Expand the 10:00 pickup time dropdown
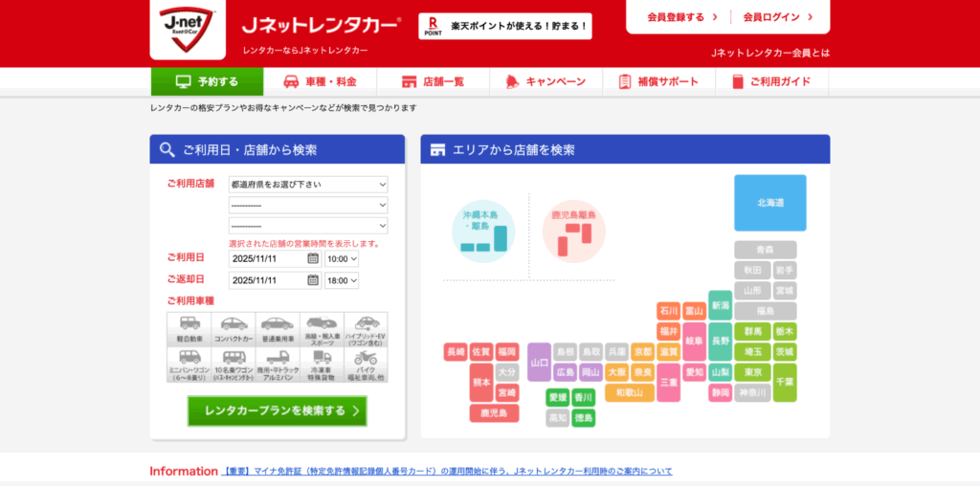The image size is (980, 486). click(x=342, y=258)
